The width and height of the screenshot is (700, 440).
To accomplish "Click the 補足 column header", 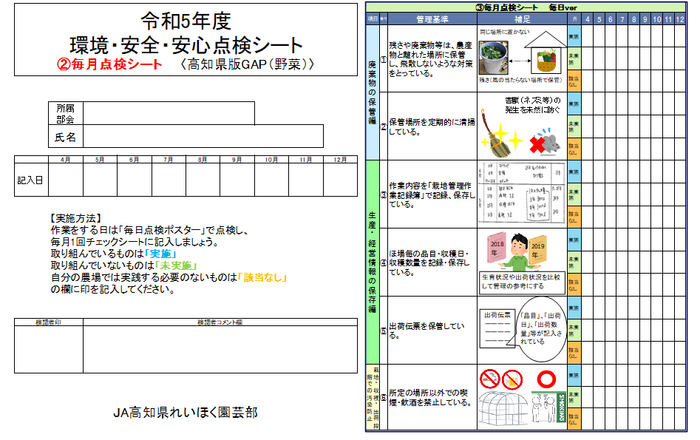I will [x=522, y=19].
